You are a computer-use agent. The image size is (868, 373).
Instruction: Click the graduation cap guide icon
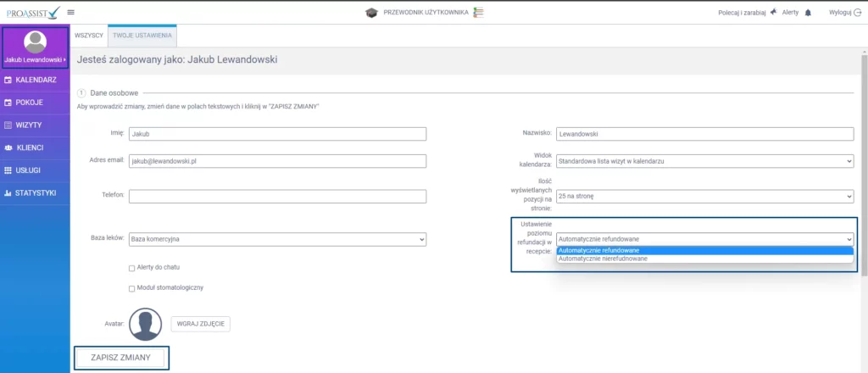370,13
